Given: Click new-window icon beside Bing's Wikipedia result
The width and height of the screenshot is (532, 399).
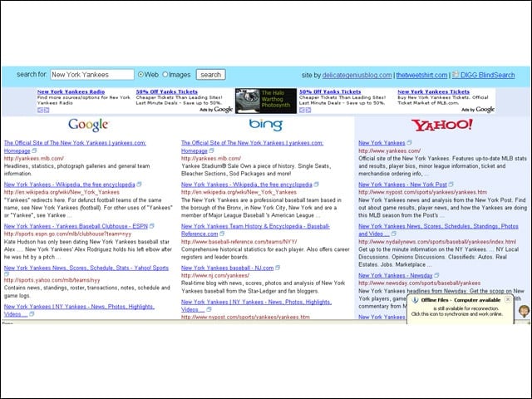Looking at the screenshot, I should coord(316,185).
